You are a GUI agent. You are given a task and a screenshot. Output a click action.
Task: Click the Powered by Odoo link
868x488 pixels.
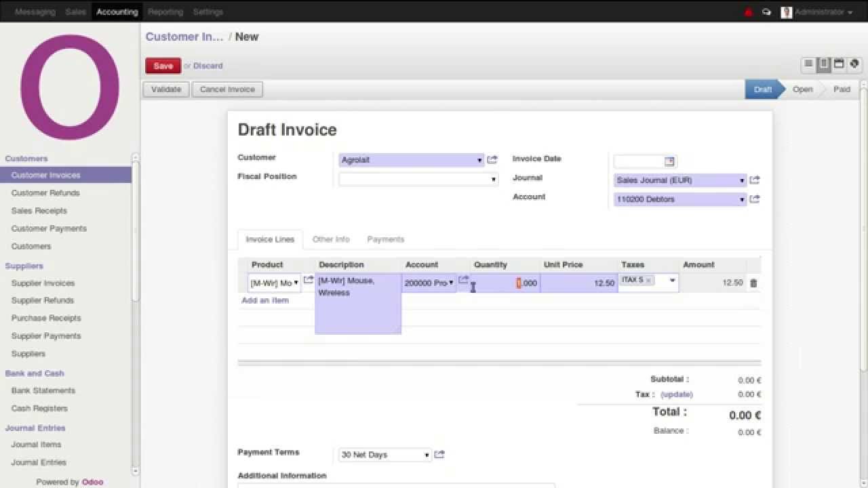pos(70,482)
